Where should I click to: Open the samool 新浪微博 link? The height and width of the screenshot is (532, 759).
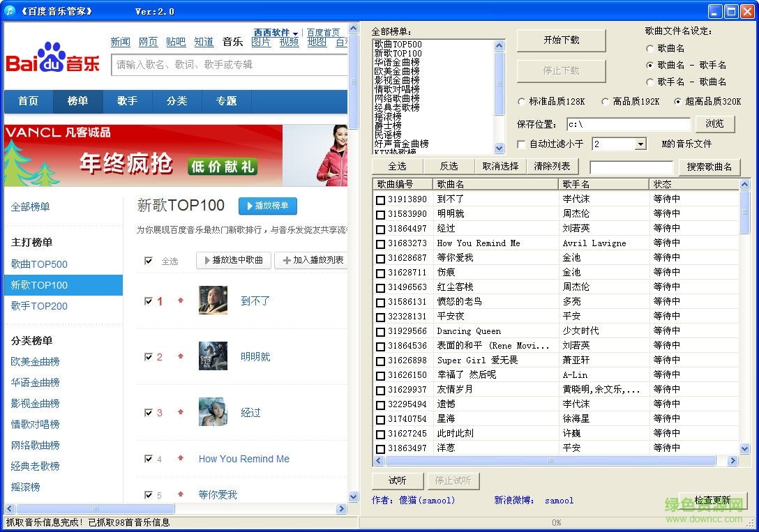[x=559, y=500]
